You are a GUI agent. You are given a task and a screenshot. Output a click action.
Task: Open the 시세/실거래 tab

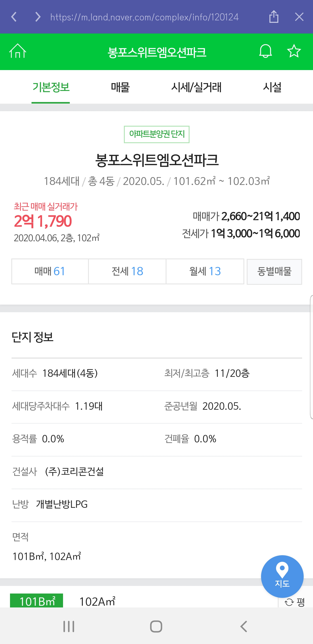(x=196, y=87)
